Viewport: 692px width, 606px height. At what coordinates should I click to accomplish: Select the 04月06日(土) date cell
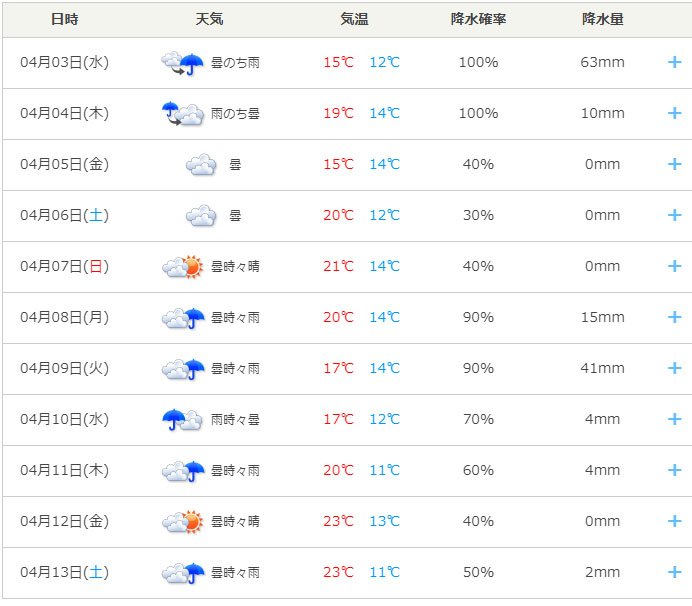coord(64,215)
